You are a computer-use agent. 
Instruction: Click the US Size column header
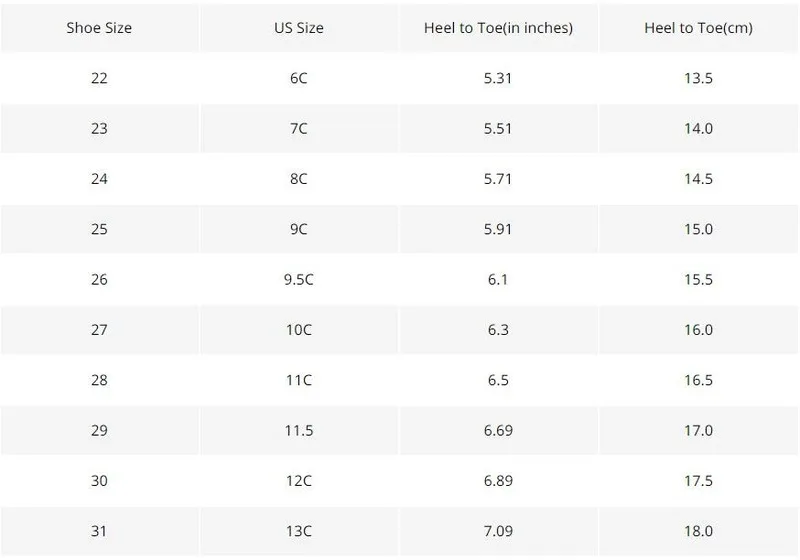pyautogui.click(x=299, y=27)
